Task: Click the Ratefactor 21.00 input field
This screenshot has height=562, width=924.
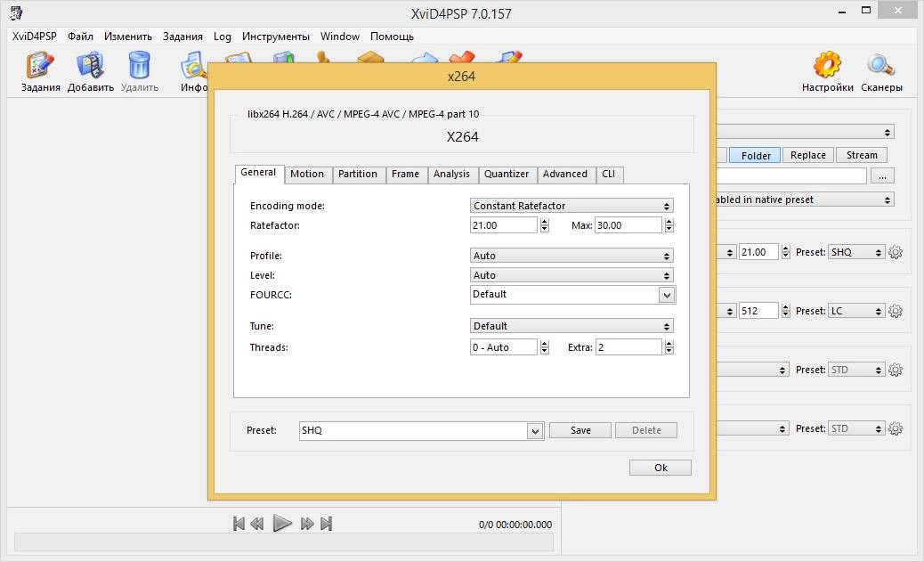Action: 504,225
